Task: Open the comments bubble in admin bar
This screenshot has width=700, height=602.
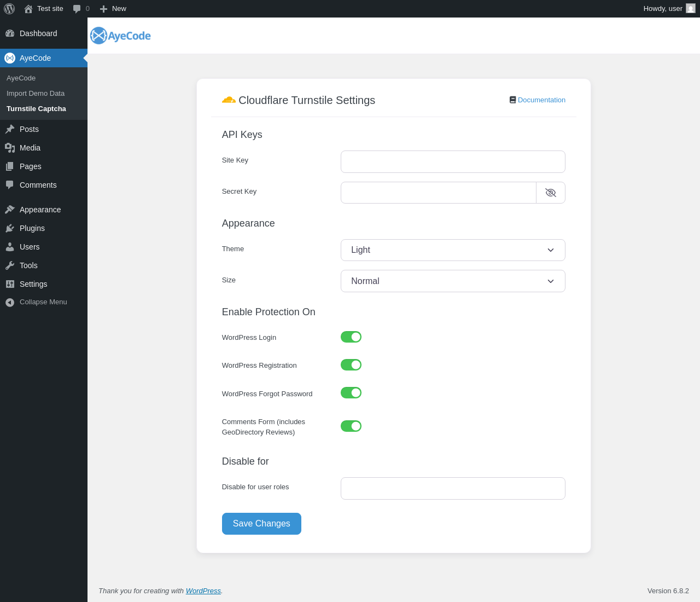Action: coord(77,9)
